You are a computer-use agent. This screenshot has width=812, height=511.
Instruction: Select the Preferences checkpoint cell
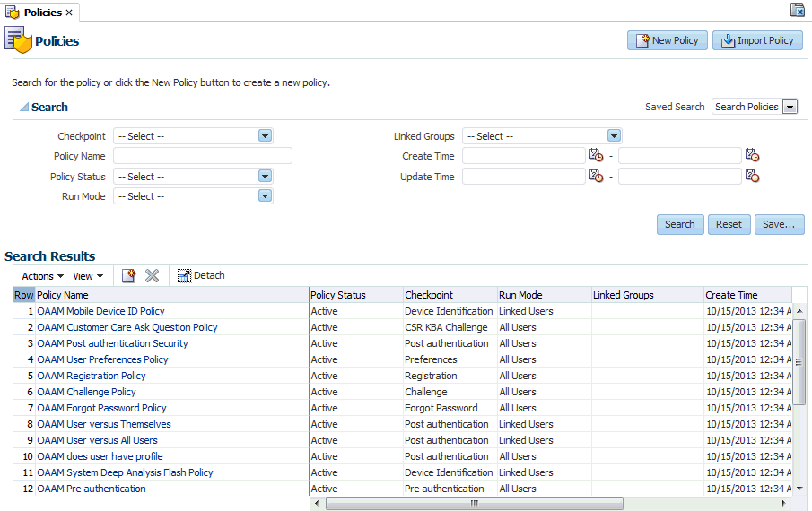[x=450, y=359]
